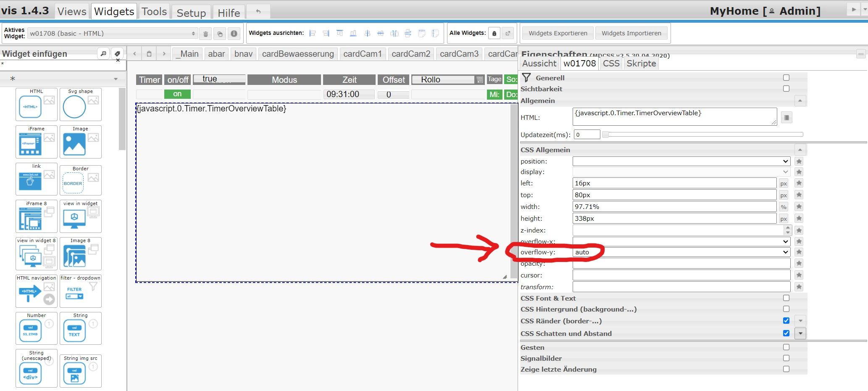
Task: Open the HTML editor dialog button
Action: [x=787, y=117]
